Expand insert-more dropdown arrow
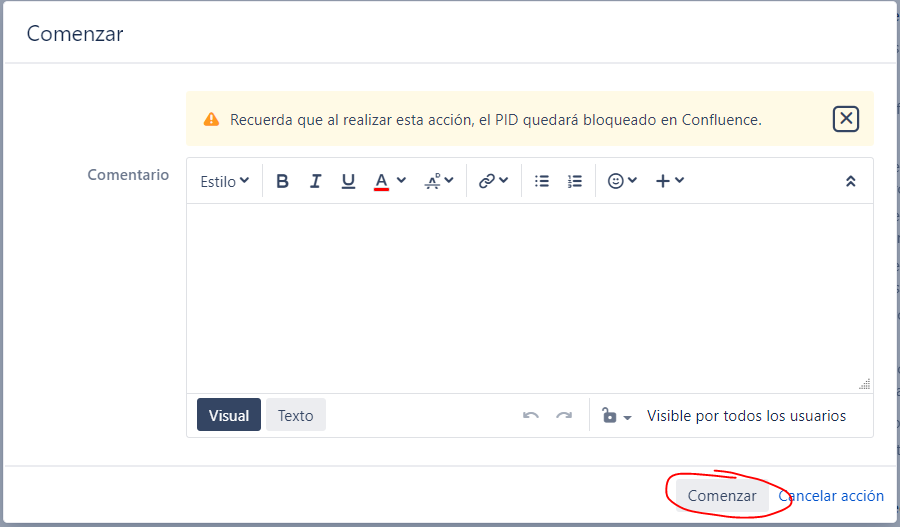 [x=680, y=180]
